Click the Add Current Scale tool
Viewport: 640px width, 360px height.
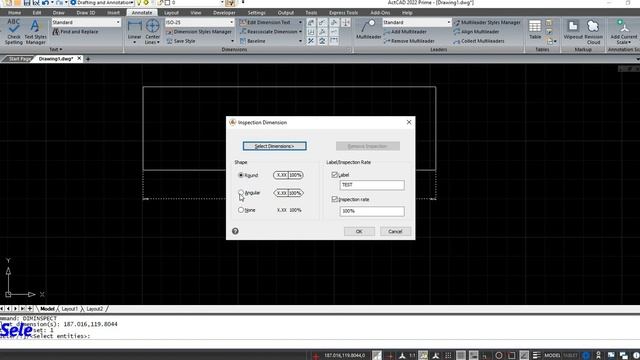pos(623,31)
